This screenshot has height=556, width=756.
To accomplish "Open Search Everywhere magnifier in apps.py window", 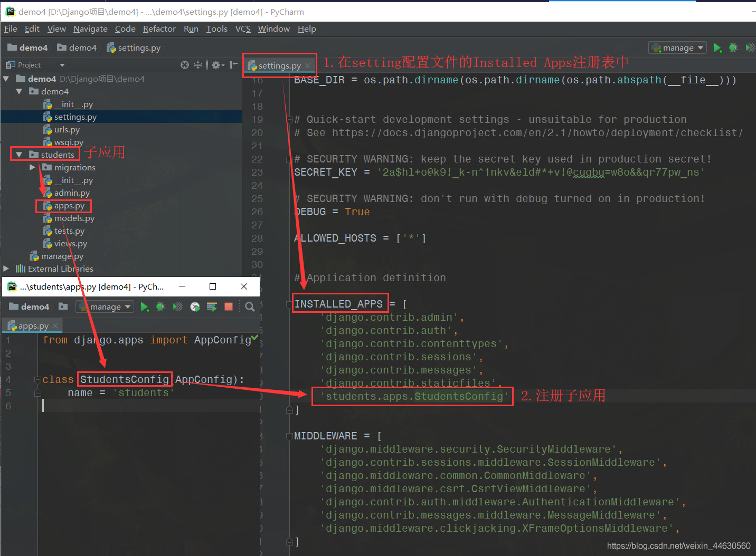I will point(250,306).
